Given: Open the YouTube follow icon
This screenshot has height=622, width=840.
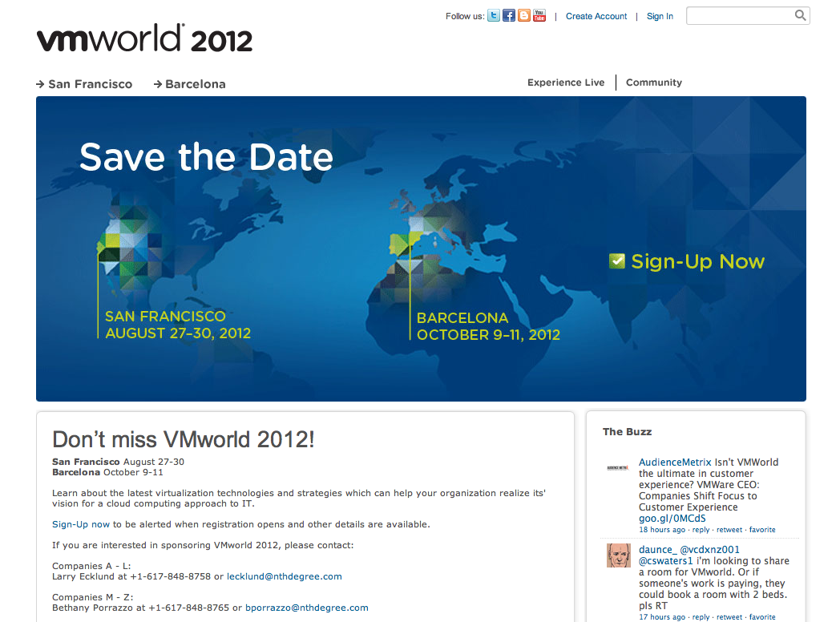Looking at the screenshot, I should [539, 15].
